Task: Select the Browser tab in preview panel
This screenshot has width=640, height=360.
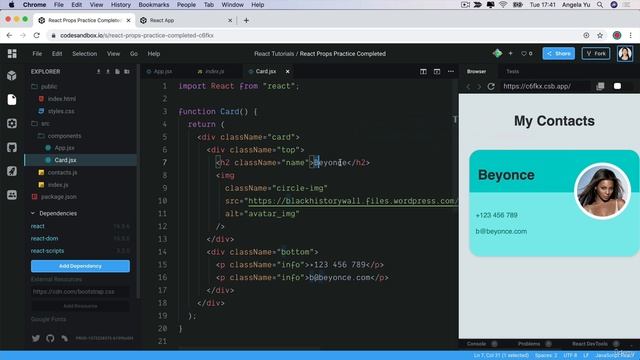Action: (x=476, y=71)
